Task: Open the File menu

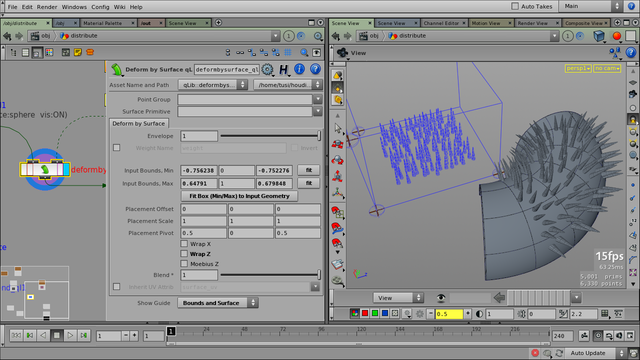Action: point(13,7)
